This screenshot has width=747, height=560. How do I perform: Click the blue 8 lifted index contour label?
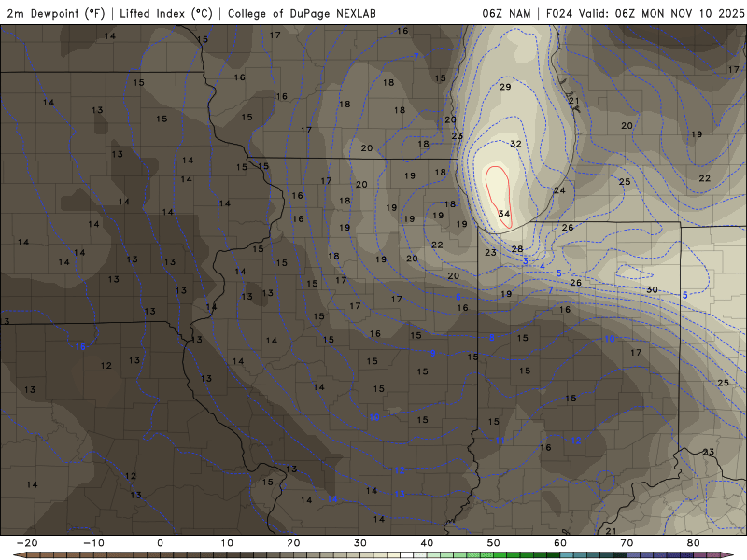[x=492, y=338]
